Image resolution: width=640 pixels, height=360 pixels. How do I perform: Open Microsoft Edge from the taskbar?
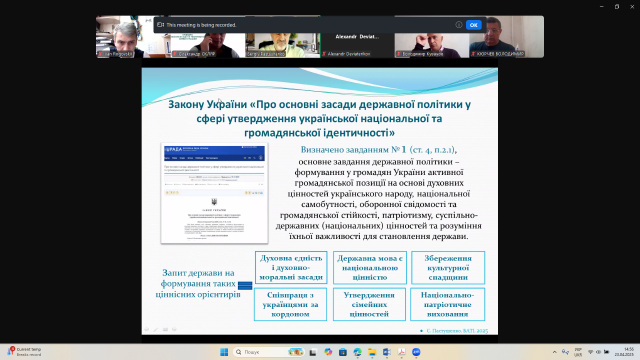pyautogui.click(x=358, y=352)
